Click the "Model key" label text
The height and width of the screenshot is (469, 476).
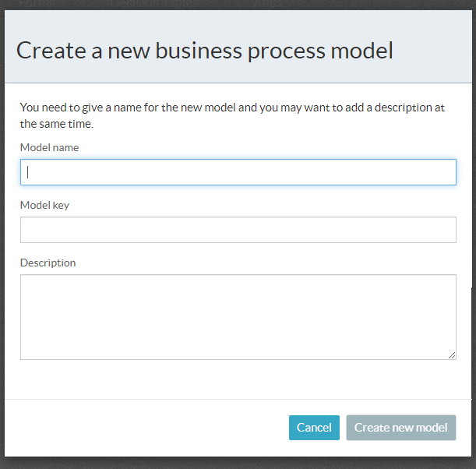coord(44,205)
